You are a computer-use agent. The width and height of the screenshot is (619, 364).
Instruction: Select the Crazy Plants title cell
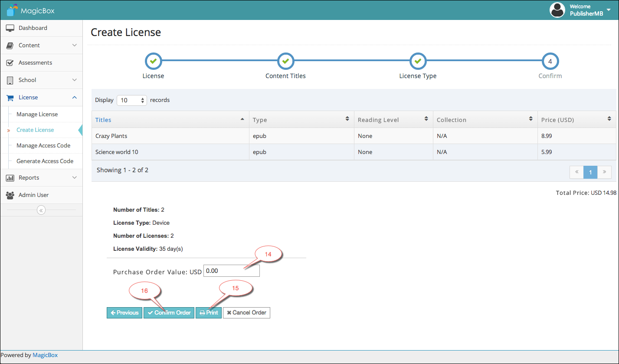coord(170,136)
